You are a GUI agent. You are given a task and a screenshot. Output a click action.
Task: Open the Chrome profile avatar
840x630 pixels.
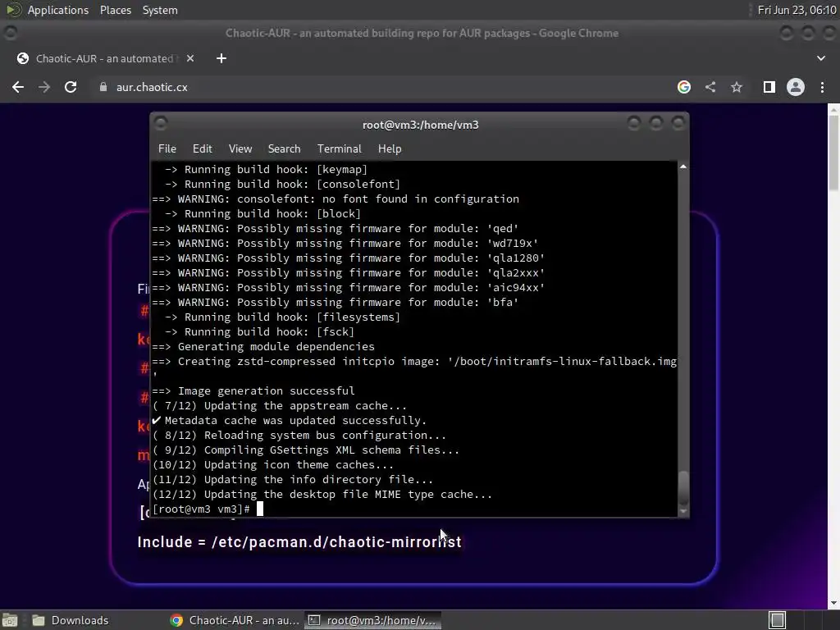pyautogui.click(x=796, y=87)
